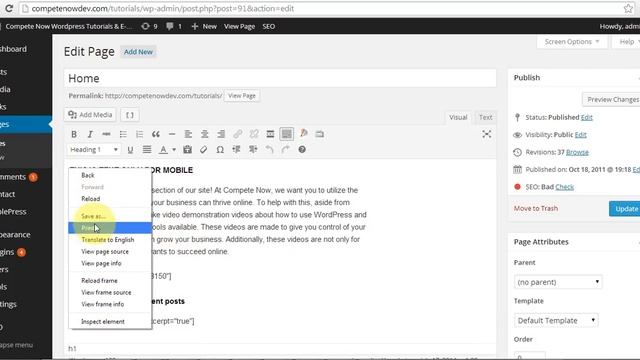Click the Add New page button
640x360 pixels.
[x=138, y=52]
